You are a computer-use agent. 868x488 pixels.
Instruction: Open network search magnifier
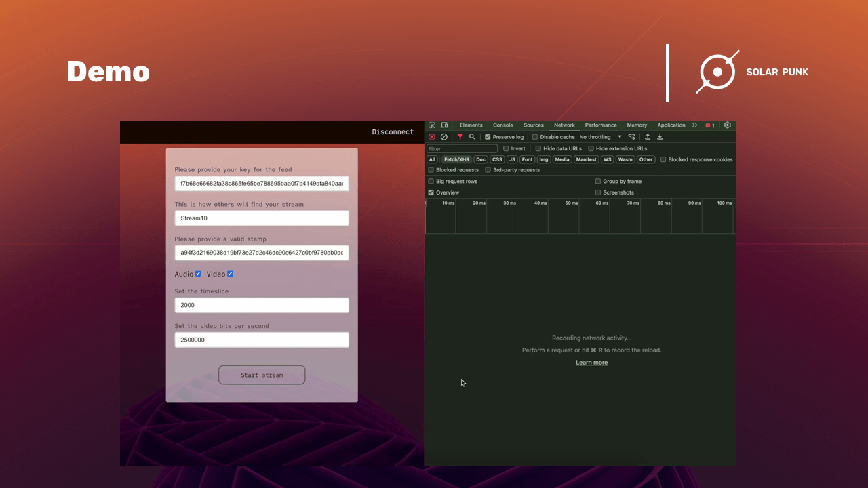pos(472,137)
